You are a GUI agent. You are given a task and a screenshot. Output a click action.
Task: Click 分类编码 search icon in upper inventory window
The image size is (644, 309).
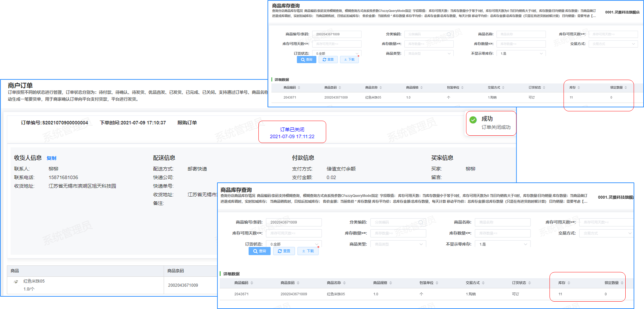pos(449,34)
